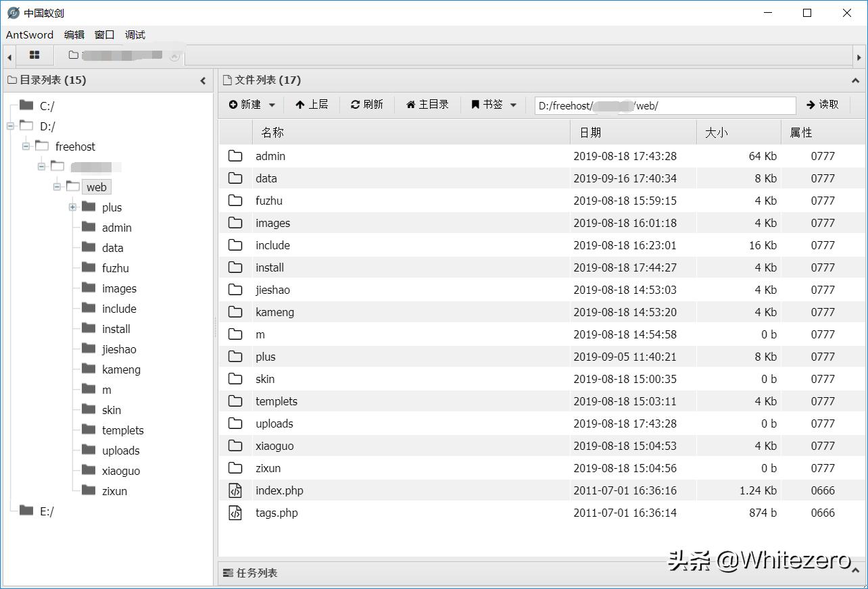The width and height of the screenshot is (868, 589).
Task: Click the PHP icon beside index.php
Action: pos(235,490)
